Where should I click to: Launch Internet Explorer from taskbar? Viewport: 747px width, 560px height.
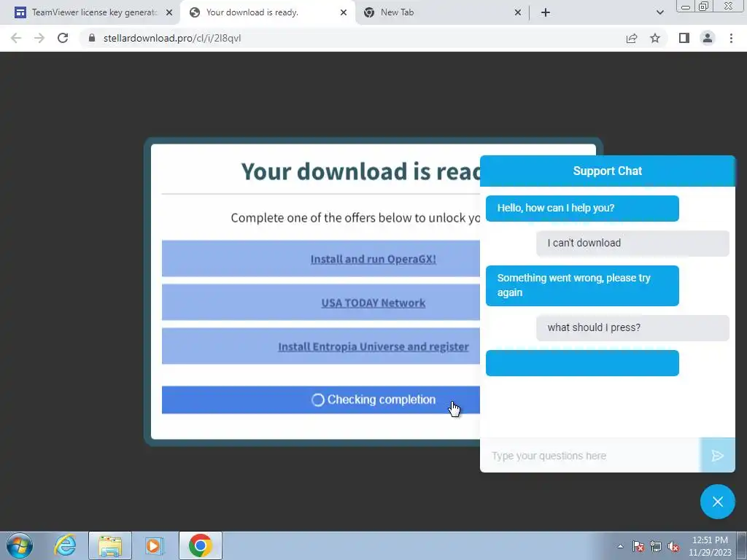tap(65, 545)
